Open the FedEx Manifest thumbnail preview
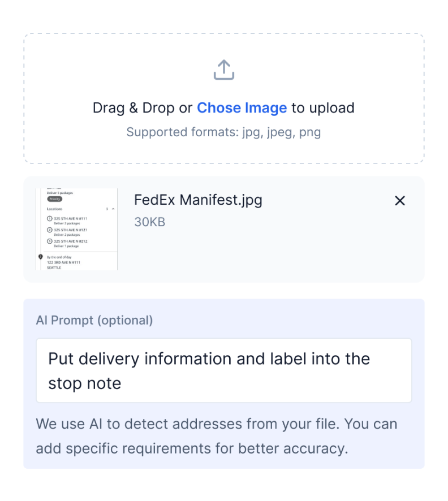The width and height of the screenshot is (448, 501). pos(77,229)
